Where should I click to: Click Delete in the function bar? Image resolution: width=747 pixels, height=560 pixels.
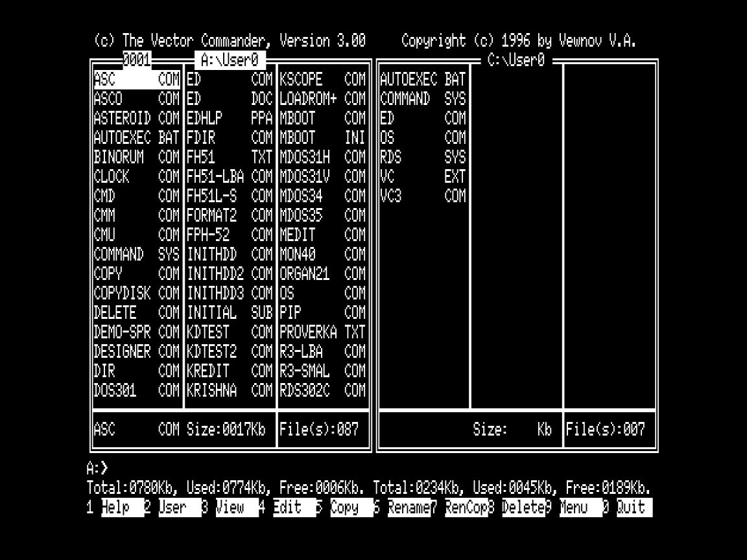523,507
